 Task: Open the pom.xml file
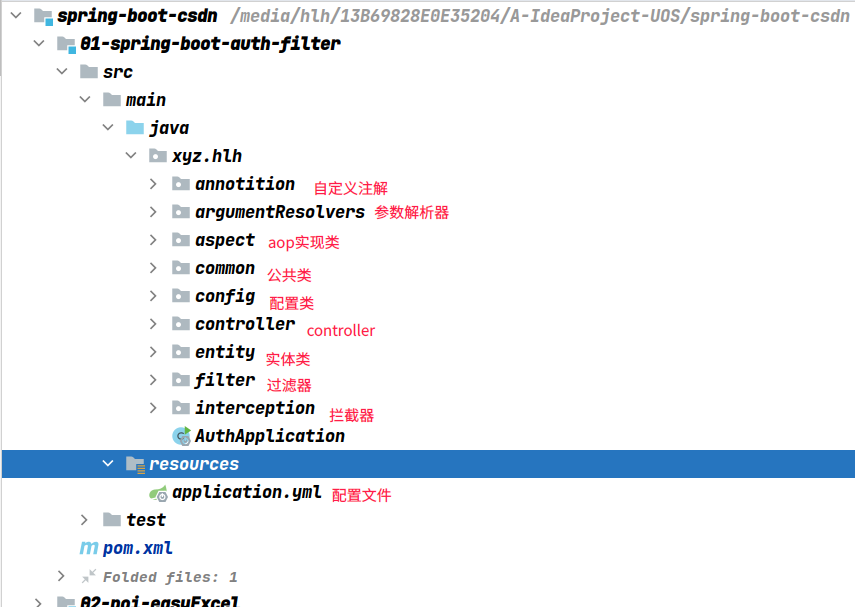138,548
